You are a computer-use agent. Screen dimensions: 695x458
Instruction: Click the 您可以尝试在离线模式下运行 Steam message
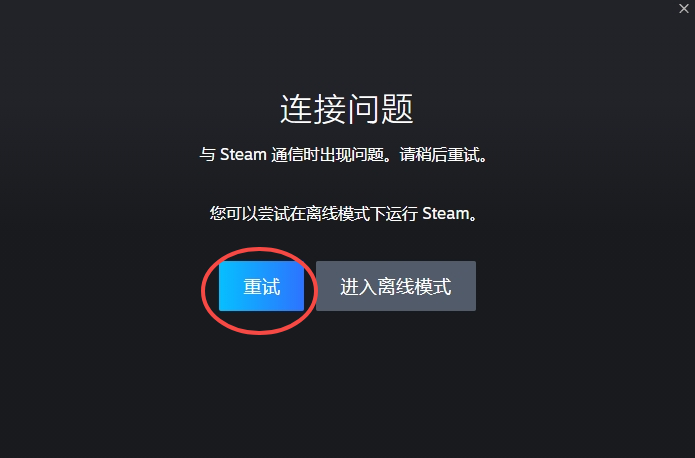[343, 214]
